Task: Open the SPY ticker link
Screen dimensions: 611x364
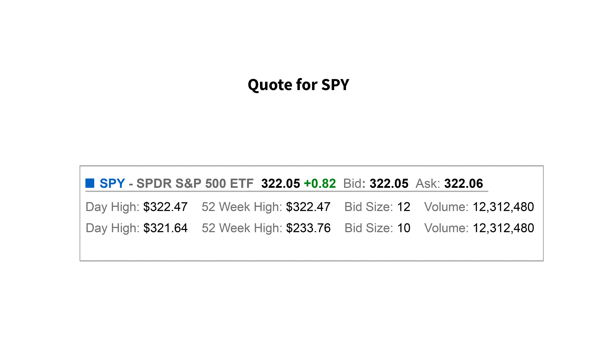Action: 112,184
